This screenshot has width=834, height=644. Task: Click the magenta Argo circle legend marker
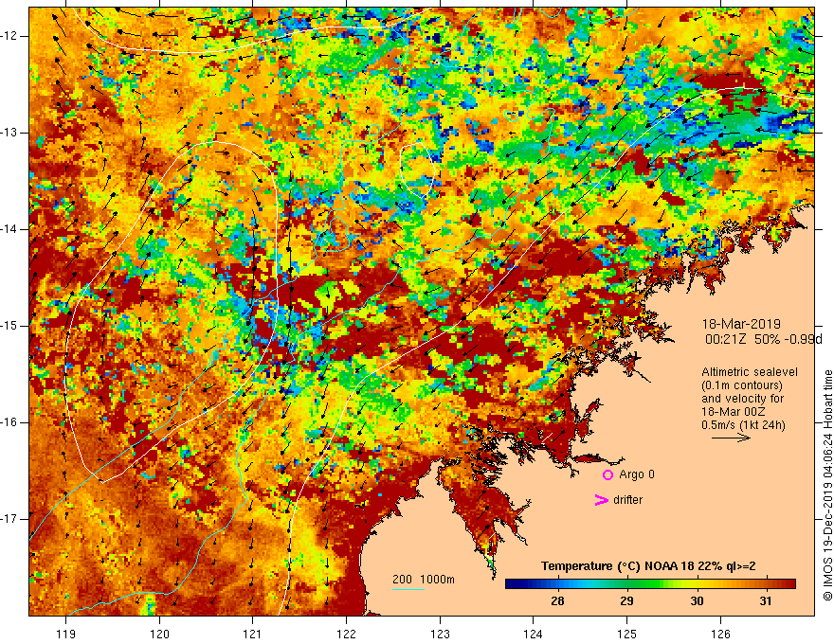(x=607, y=474)
